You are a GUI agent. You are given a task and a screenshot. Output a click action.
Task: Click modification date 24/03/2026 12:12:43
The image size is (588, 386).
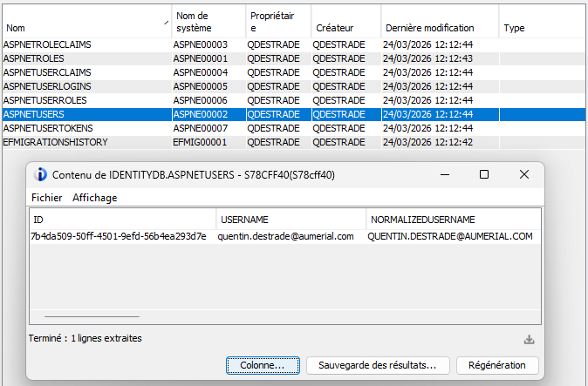pos(427,58)
